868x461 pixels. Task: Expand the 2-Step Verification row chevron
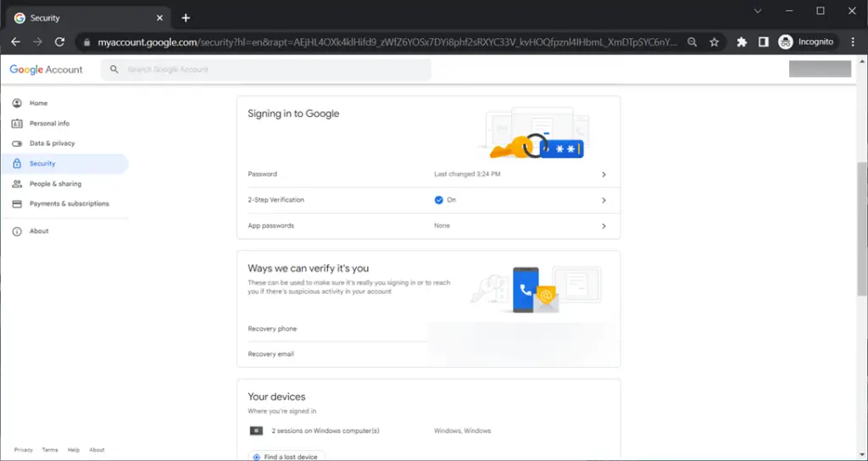pyautogui.click(x=604, y=200)
